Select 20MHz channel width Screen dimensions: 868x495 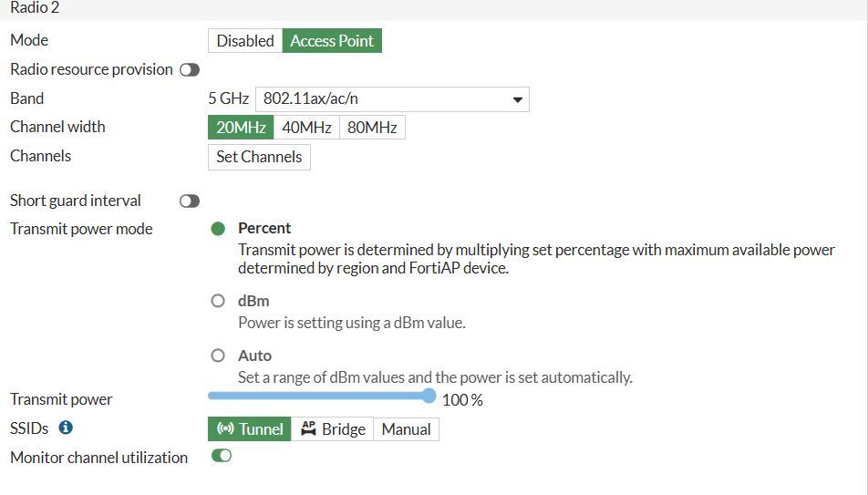tap(241, 128)
